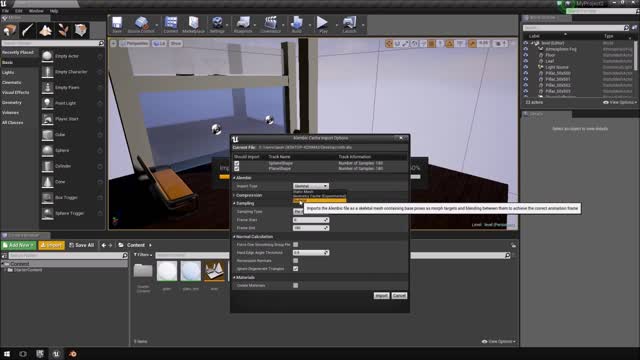Collapse the Materials section
Image resolution: width=640 pixels, height=360 pixels.
tap(234, 278)
